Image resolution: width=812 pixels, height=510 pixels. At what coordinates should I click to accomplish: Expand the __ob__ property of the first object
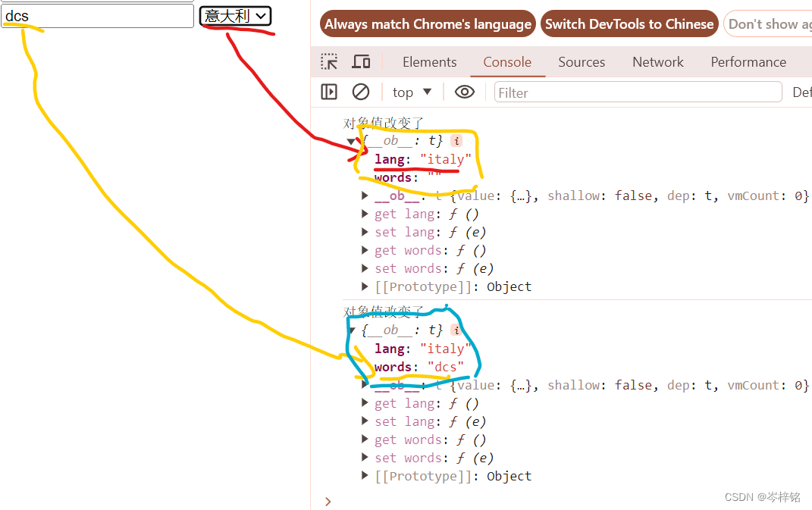click(365, 196)
